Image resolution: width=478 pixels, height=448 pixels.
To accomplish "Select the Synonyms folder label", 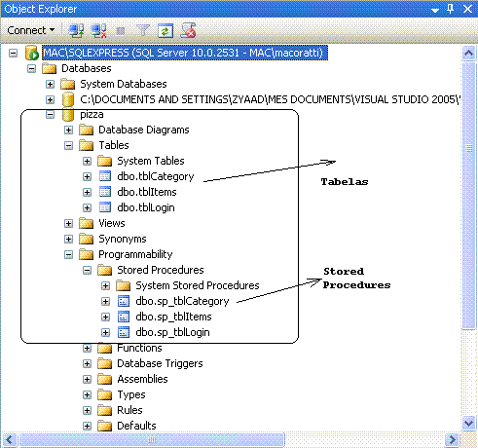I will 123,239.
